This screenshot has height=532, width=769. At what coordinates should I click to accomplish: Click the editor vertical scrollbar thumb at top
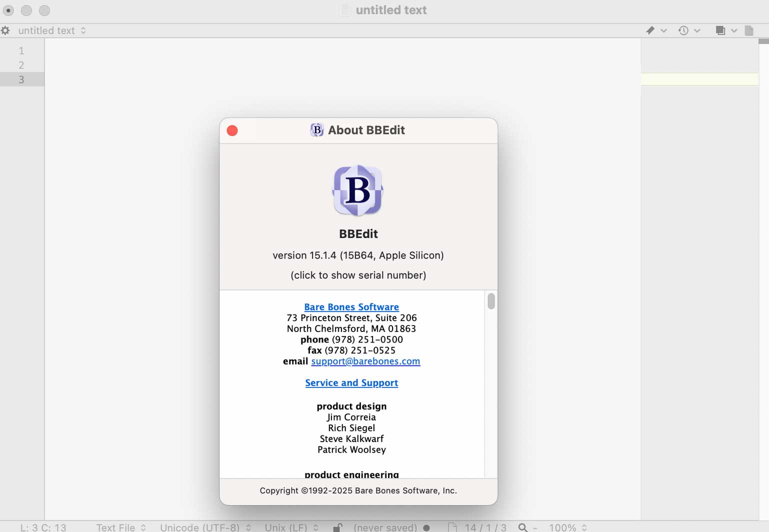763,41
